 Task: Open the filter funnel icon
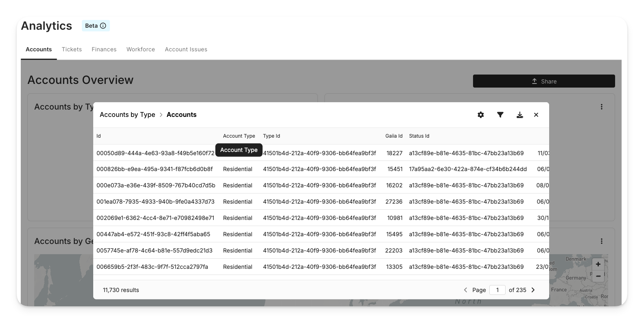[500, 115]
